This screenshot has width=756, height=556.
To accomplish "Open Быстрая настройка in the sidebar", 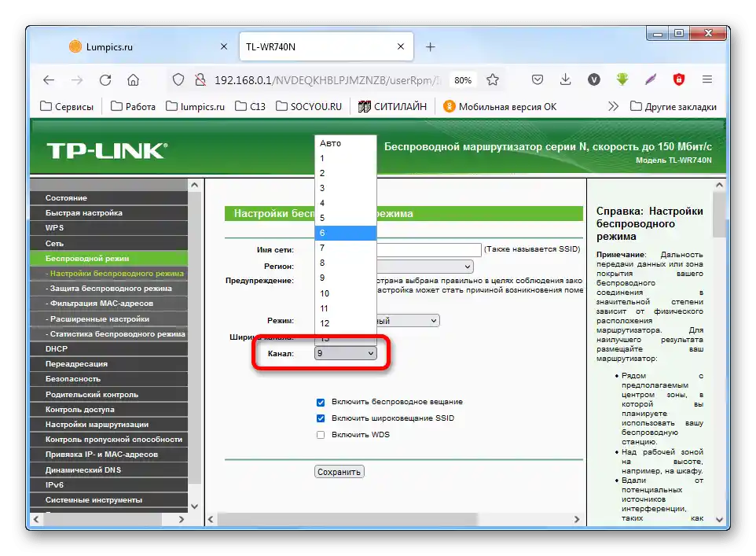I will 109,213.
